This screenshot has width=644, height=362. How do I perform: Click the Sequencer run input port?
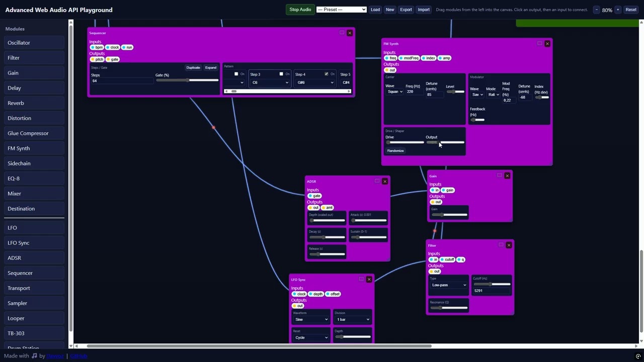point(127,47)
